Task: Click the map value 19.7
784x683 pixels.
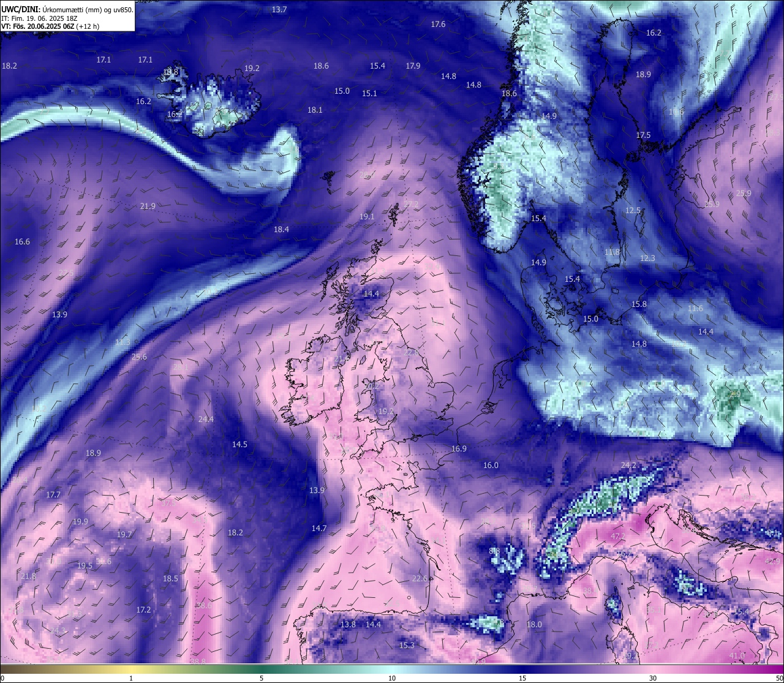Action: pyautogui.click(x=124, y=535)
